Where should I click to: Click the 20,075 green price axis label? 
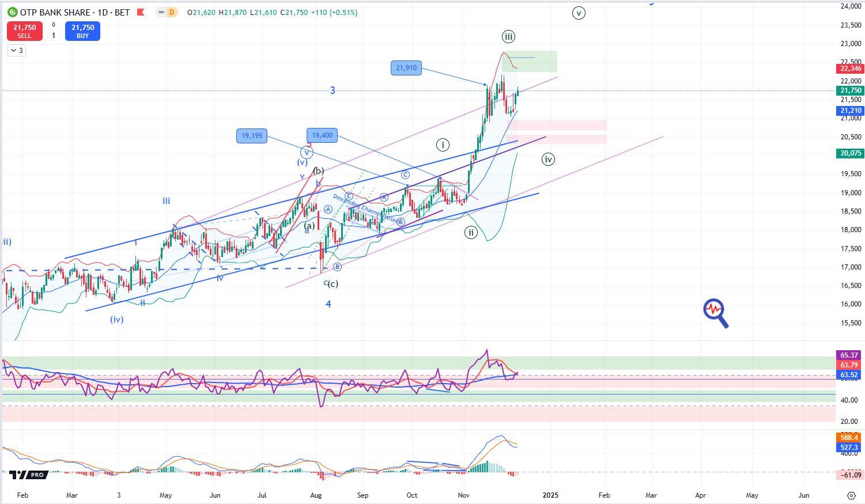(849, 153)
